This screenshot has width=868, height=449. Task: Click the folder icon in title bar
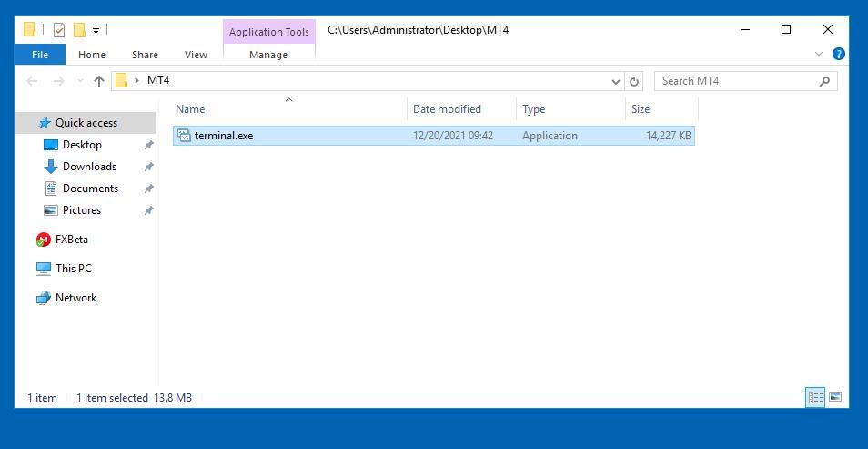click(30, 30)
